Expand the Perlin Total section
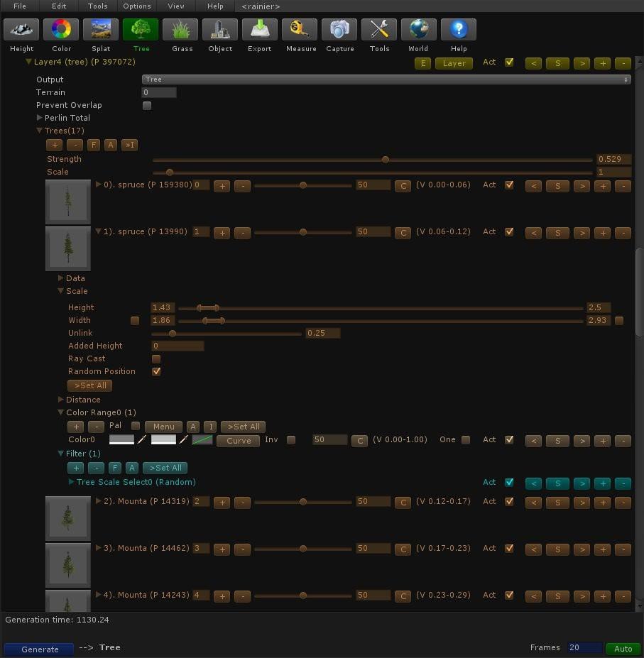This screenshot has width=644, height=658. (x=40, y=118)
